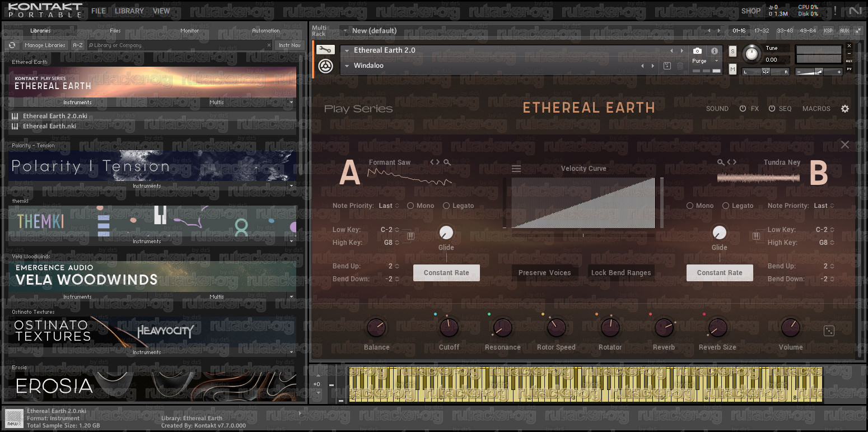Viewport: 868px width, 432px height.
Task: Open the Ethereal Earth 2.0 instrument dropdown
Action: click(347, 50)
